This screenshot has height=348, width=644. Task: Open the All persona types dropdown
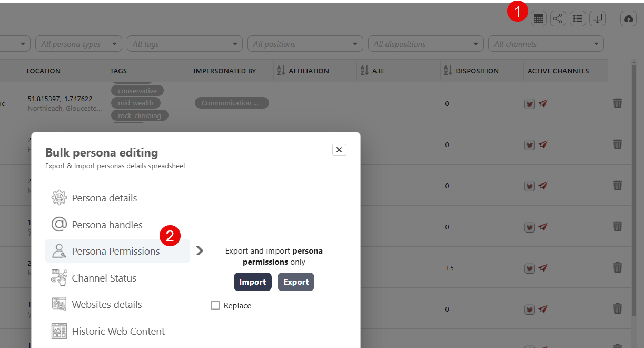[78, 44]
